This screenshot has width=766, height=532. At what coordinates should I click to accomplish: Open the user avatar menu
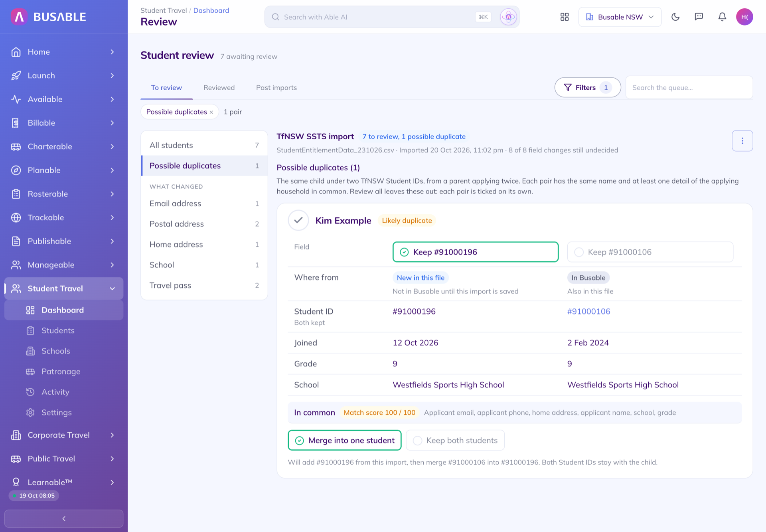click(x=744, y=17)
